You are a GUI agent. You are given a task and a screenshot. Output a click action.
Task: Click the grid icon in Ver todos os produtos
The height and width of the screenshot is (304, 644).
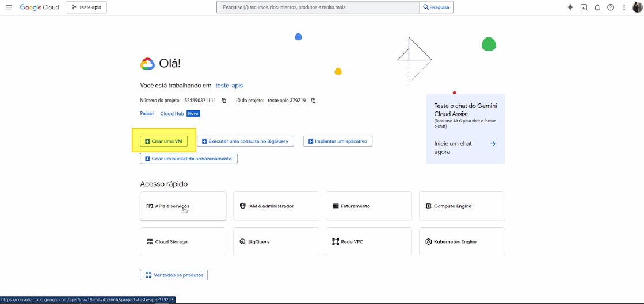pyautogui.click(x=148, y=275)
